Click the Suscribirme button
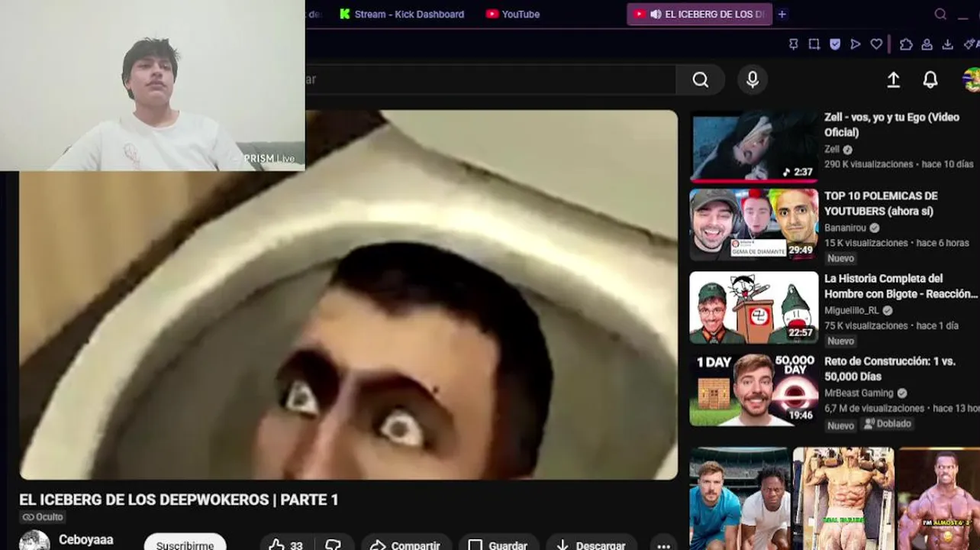Screen dimensions: 980x550 point(185,545)
